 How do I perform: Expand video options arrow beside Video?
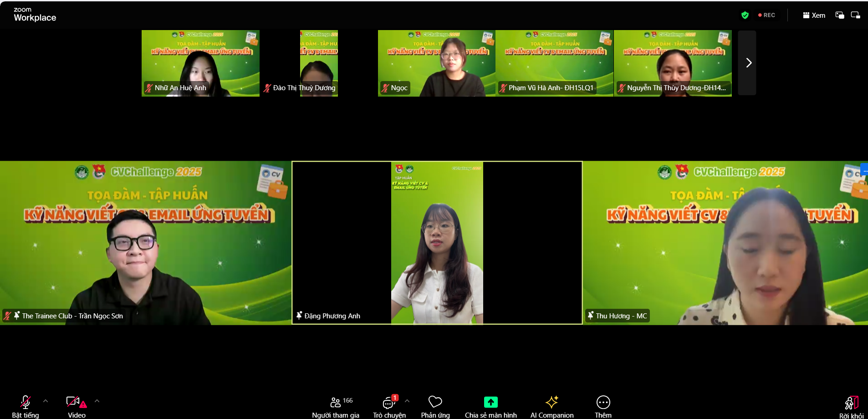[x=97, y=401]
